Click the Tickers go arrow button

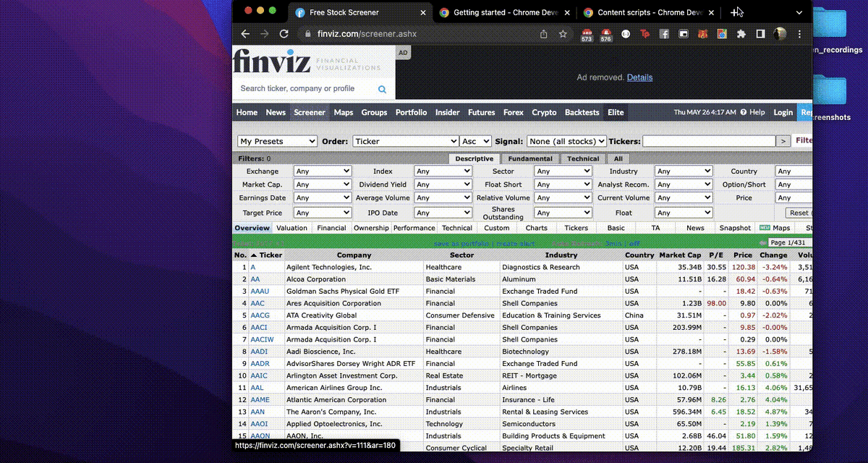pos(783,141)
